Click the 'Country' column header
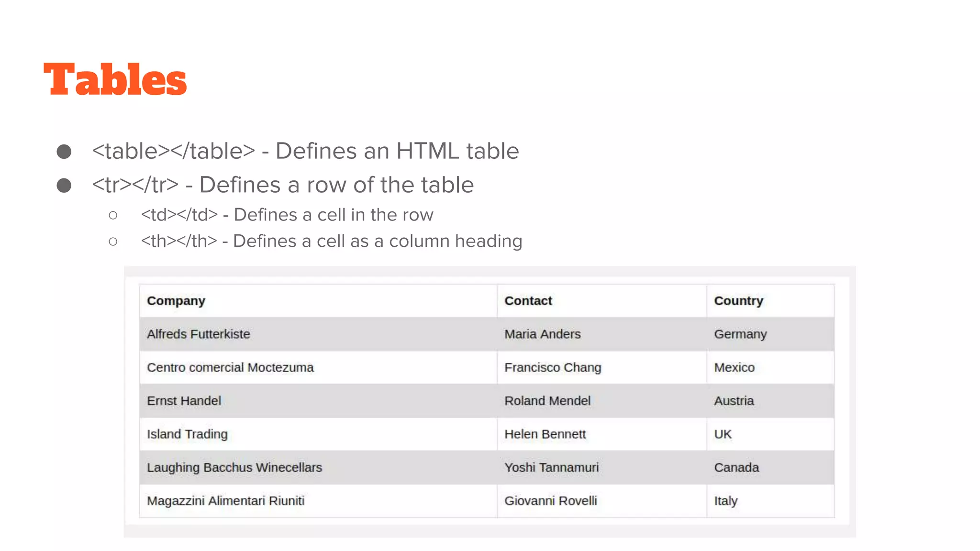The height and width of the screenshot is (551, 980). pos(770,301)
